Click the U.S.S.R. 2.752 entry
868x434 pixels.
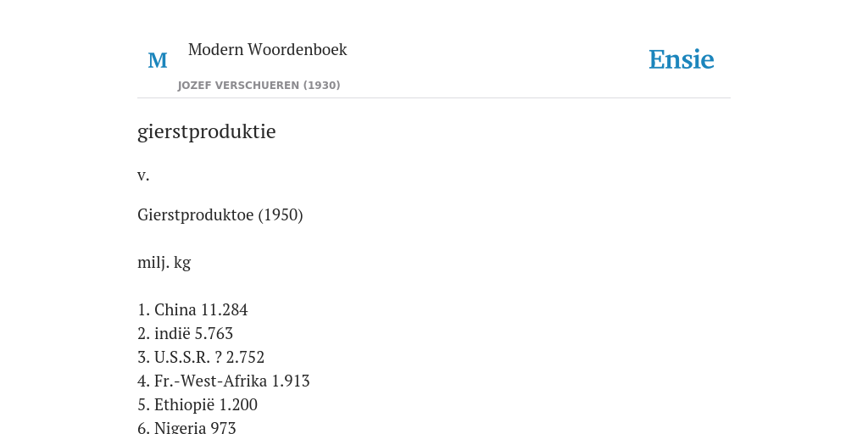pos(201,358)
